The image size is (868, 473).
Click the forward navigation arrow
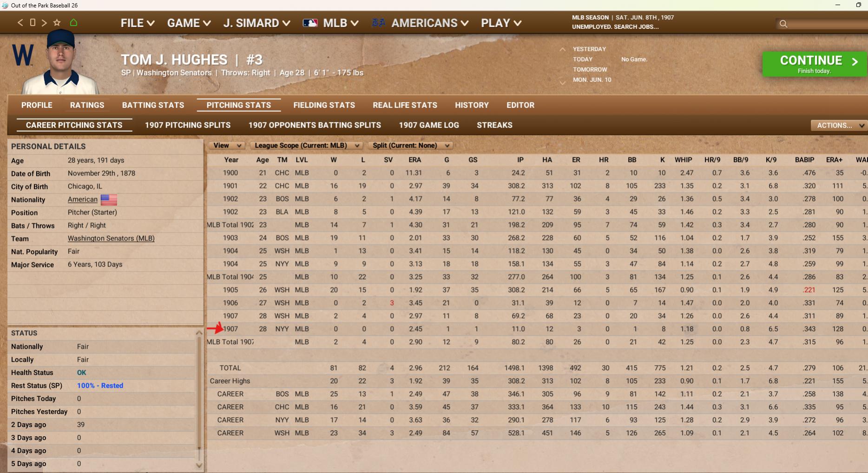(x=44, y=23)
